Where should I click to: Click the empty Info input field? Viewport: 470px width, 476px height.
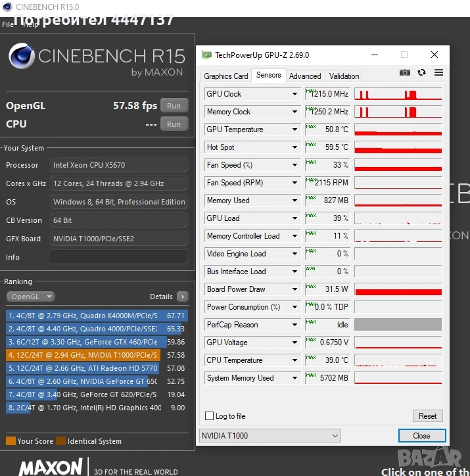point(119,257)
